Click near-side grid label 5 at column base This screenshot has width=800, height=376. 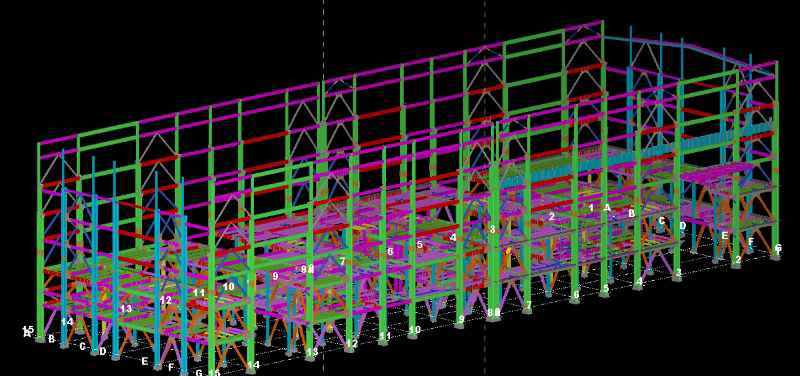606,288
